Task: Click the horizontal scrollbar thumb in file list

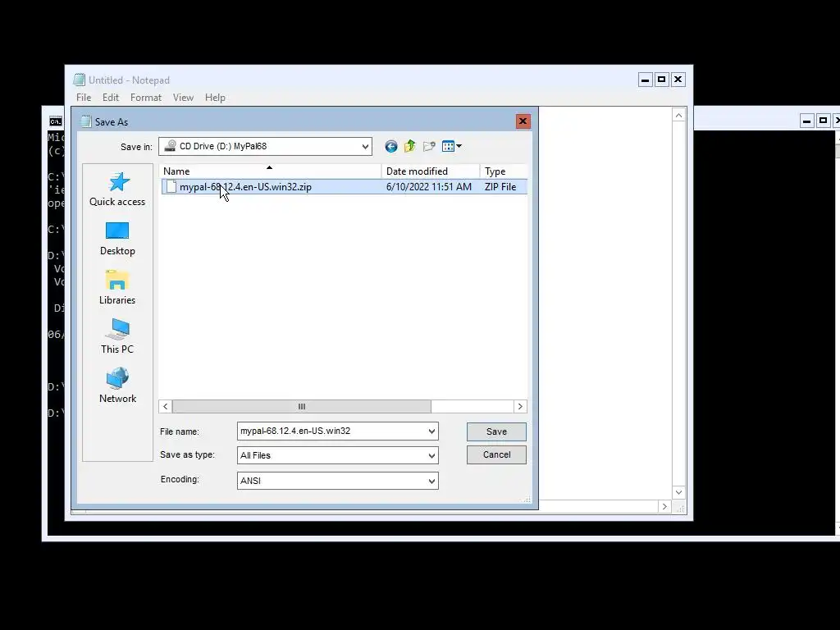Action: tap(302, 407)
